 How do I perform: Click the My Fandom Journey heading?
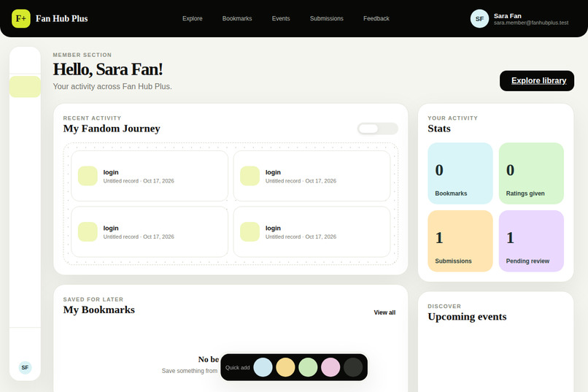[x=112, y=128]
